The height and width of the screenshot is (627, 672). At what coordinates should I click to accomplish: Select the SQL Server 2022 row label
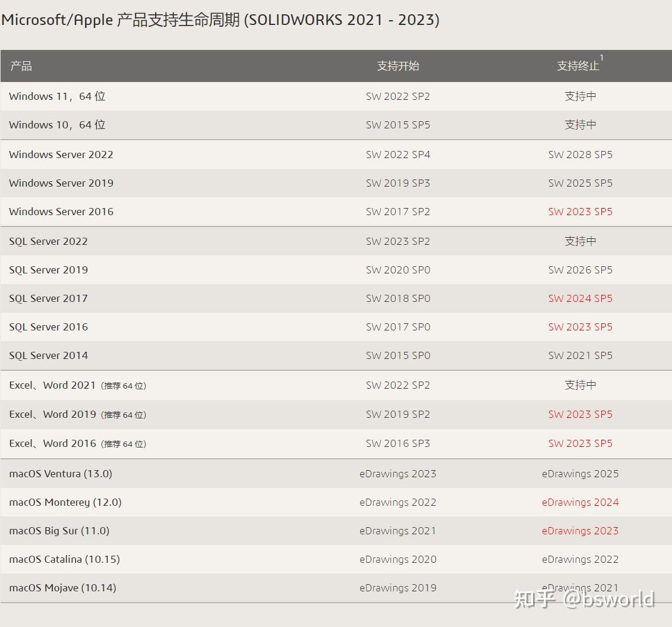coord(48,241)
